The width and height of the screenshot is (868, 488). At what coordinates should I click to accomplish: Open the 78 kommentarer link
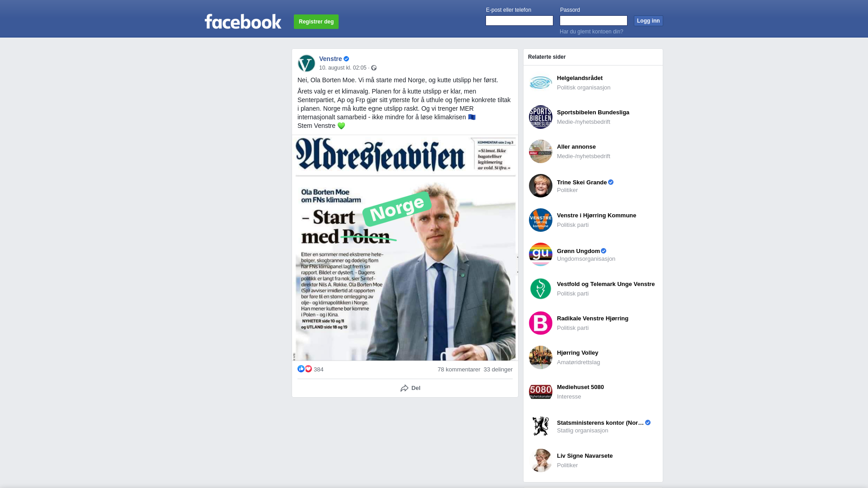tap(459, 370)
